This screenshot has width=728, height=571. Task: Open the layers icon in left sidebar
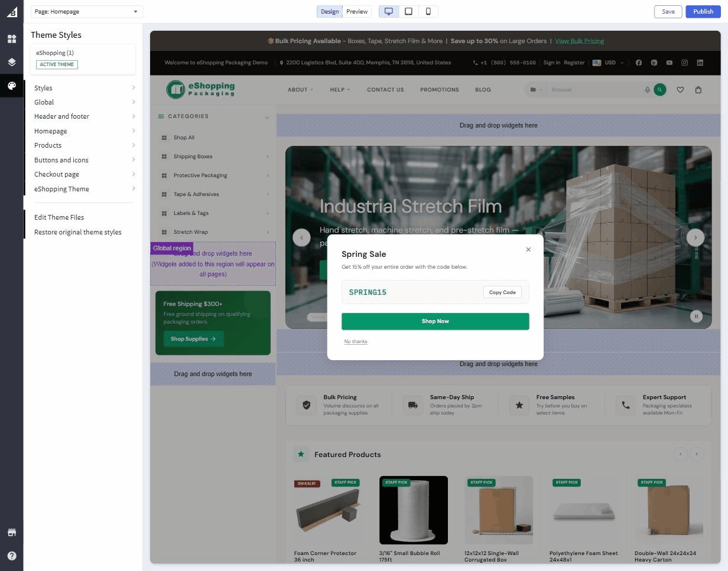[11, 62]
